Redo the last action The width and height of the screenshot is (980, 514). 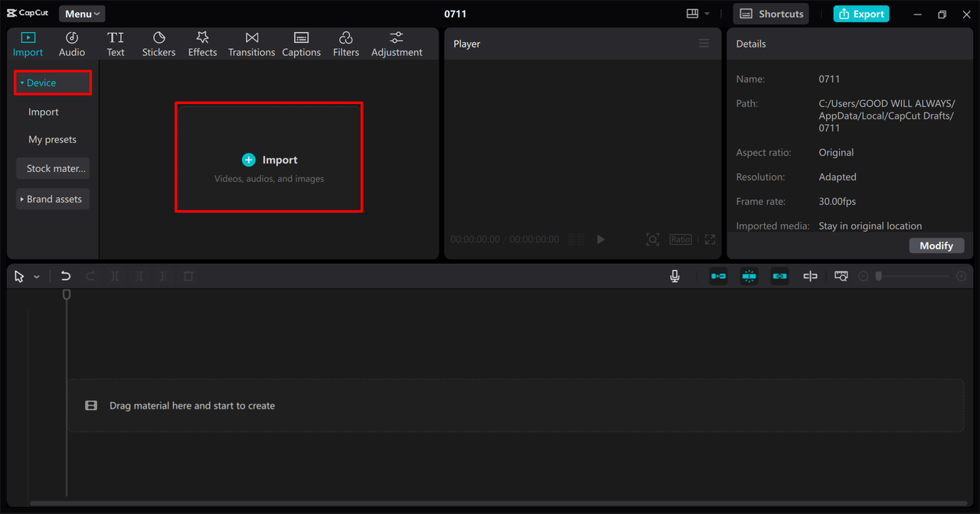point(90,276)
